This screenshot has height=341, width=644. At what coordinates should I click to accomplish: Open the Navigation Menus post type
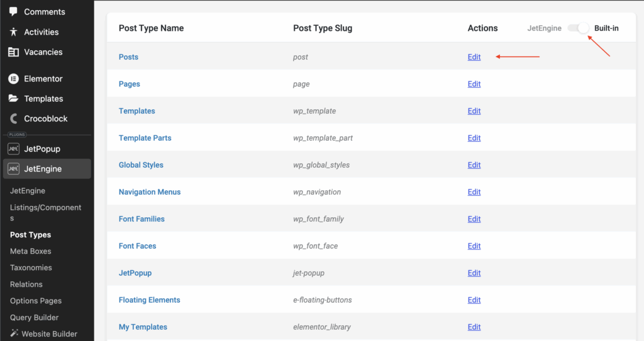150,192
